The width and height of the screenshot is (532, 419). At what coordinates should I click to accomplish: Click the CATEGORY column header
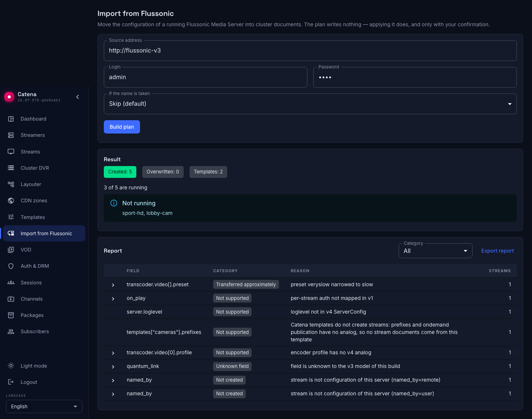click(225, 271)
